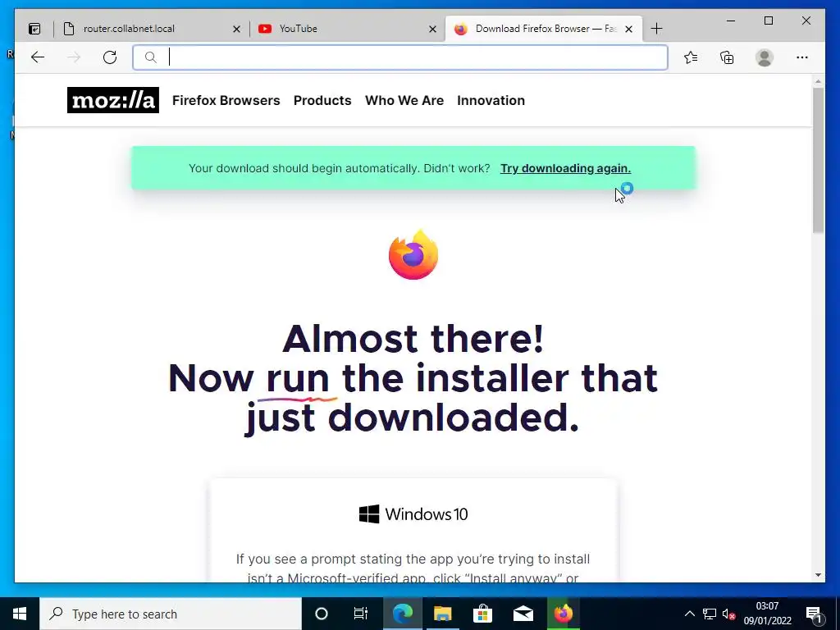Open the volume tray icon

pos(728,614)
